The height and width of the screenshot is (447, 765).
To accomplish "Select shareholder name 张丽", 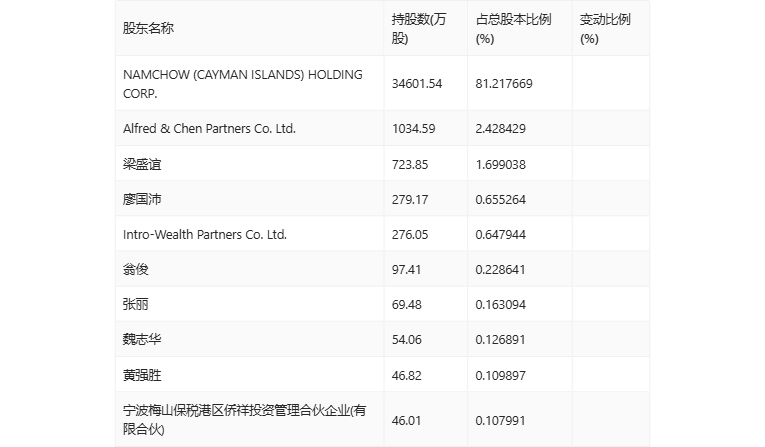I will 135,305.
